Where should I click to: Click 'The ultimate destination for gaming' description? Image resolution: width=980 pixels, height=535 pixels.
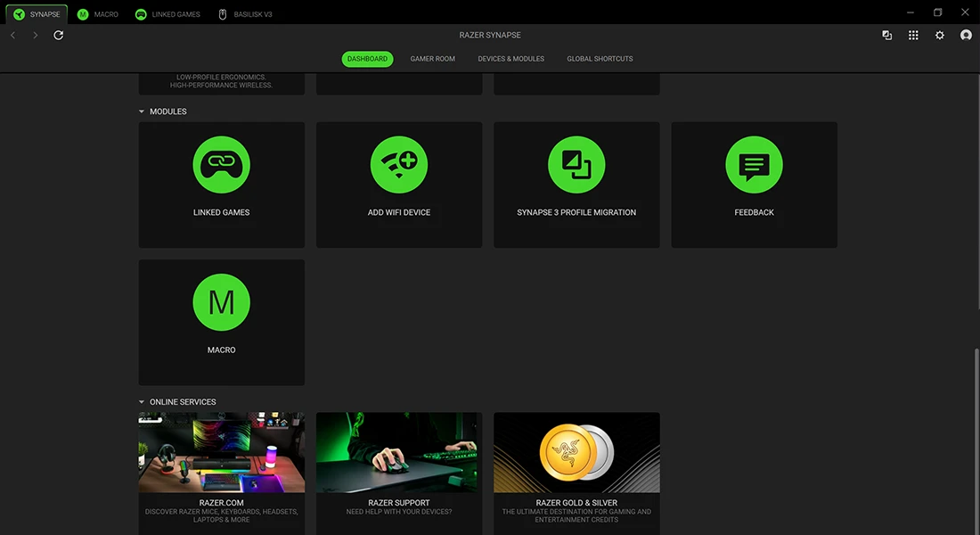576,515
